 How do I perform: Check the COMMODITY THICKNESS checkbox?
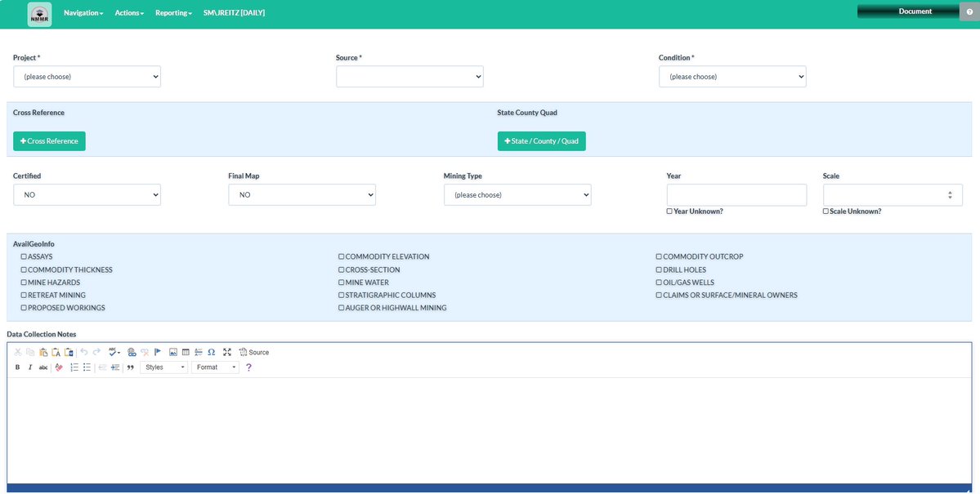tap(24, 269)
